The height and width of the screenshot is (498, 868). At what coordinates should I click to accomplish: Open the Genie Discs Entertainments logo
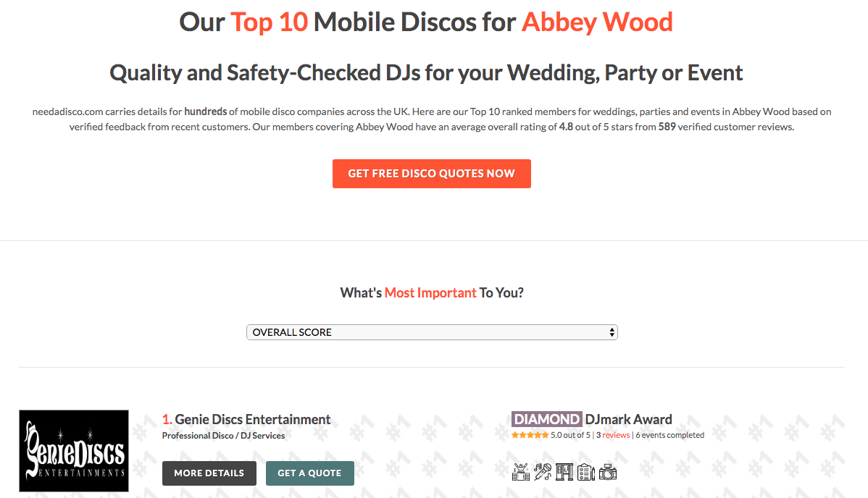click(74, 450)
